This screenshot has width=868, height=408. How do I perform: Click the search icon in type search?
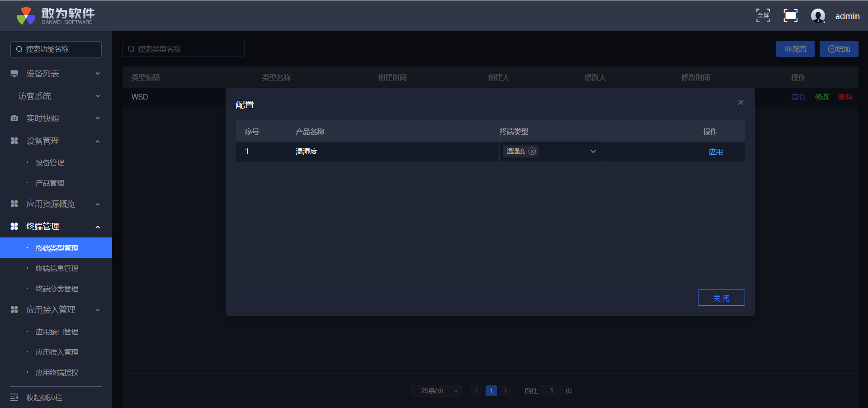tap(131, 49)
